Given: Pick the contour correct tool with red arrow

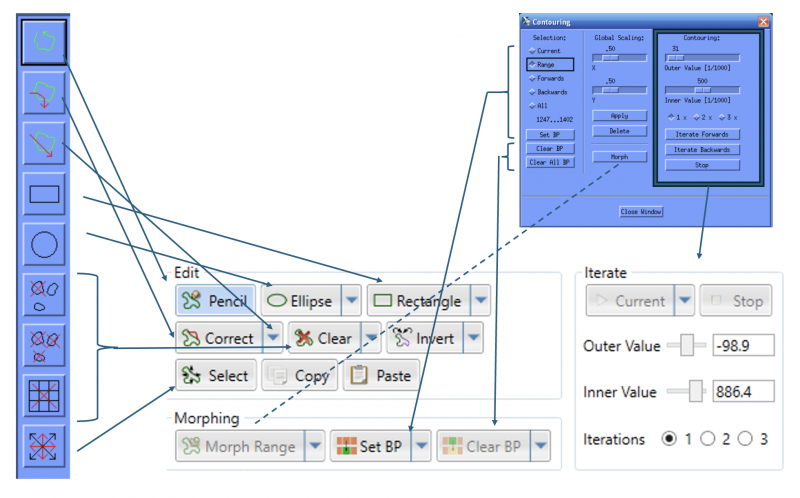Looking at the screenshot, I should [x=44, y=93].
